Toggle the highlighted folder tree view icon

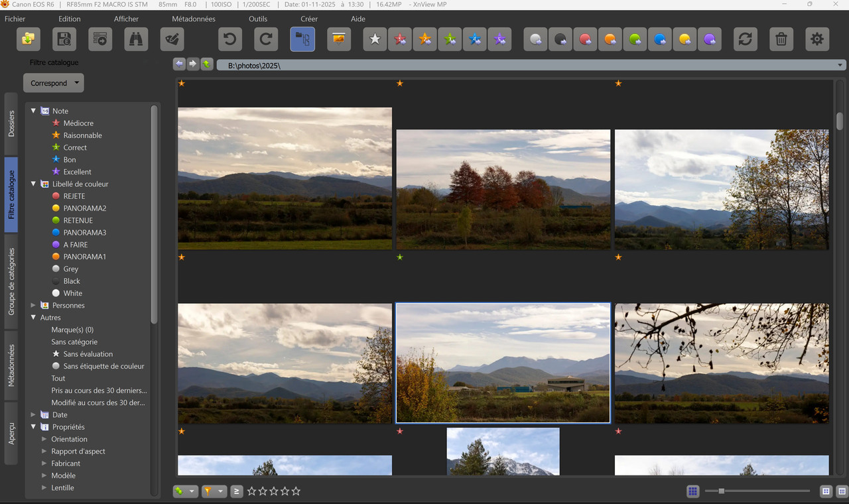(302, 39)
